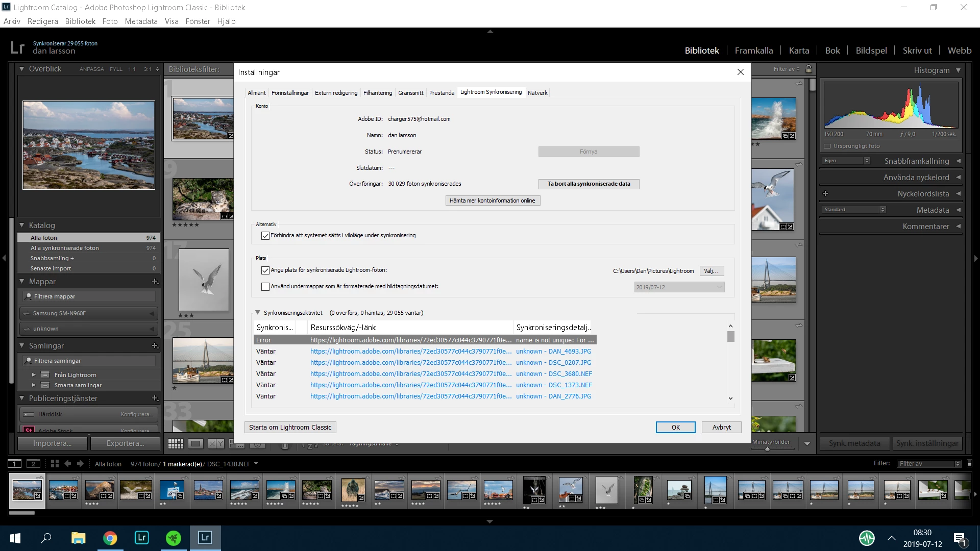
Task: Open date format dropdown 2019/07-12
Action: [679, 287]
